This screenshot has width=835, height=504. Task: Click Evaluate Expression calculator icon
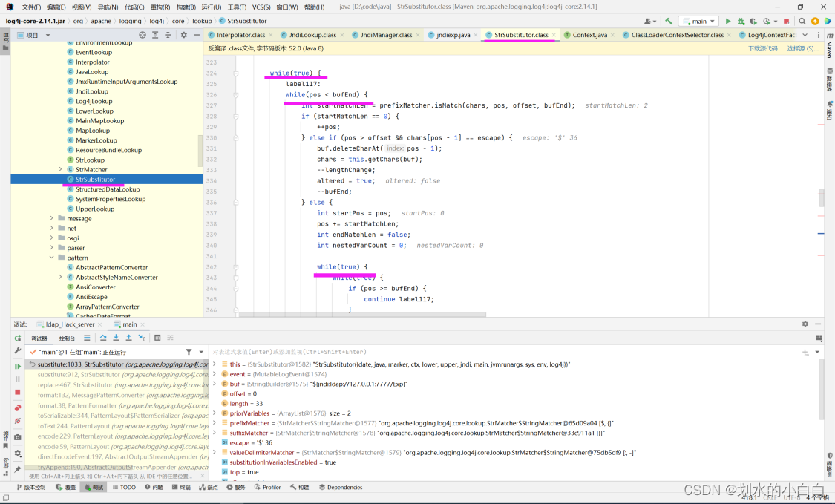157,338
